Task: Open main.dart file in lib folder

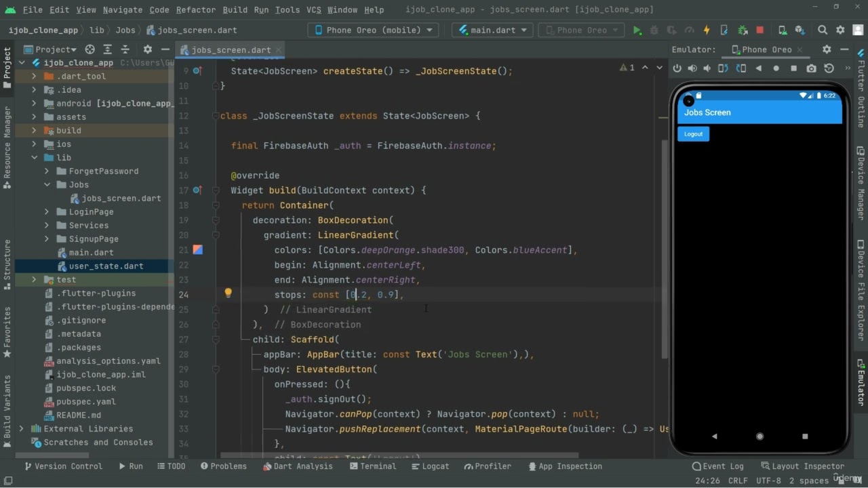Action: coord(91,253)
